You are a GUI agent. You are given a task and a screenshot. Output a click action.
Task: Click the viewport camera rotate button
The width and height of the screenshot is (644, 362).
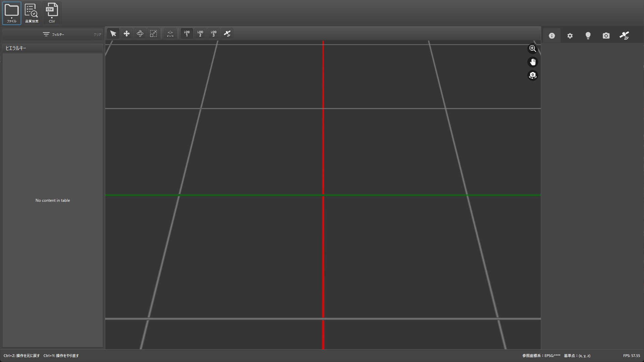[x=533, y=75]
